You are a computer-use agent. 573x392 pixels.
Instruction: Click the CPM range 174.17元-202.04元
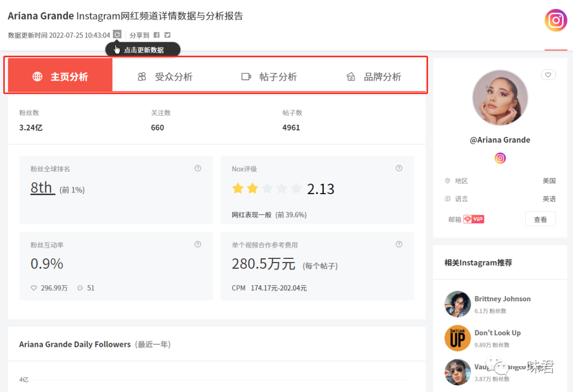(279, 288)
